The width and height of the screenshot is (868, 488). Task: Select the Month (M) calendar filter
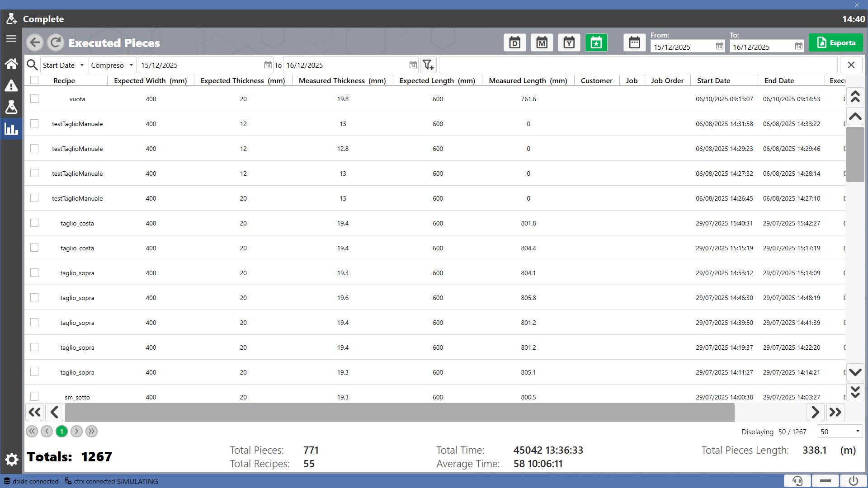point(542,43)
